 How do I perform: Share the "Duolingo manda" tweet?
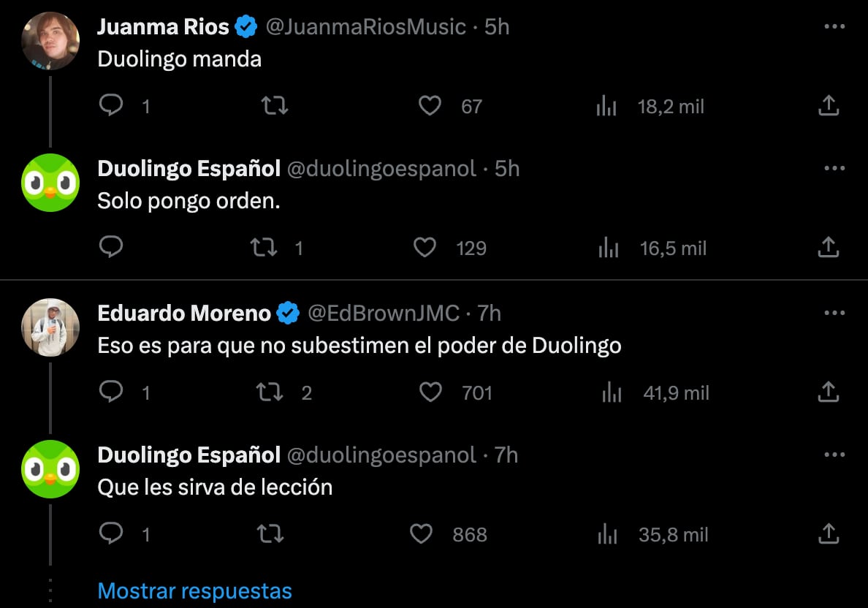pyautogui.click(x=828, y=106)
